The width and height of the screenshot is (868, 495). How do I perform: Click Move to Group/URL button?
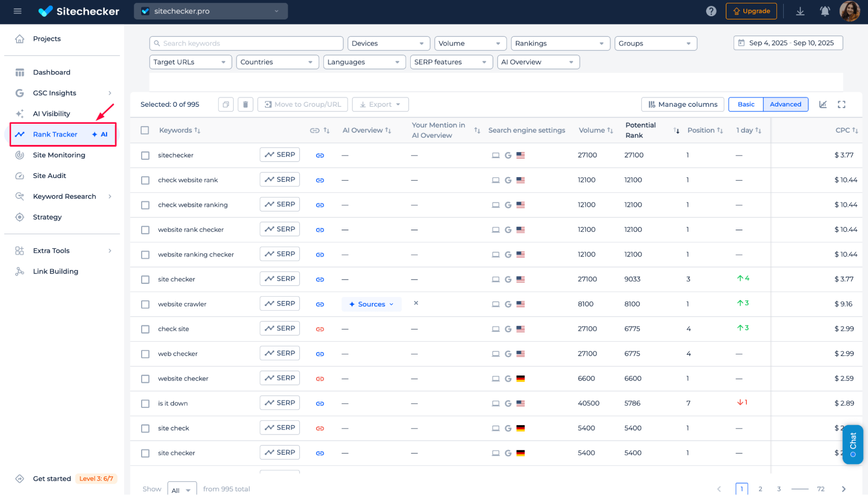click(x=303, y=104)
